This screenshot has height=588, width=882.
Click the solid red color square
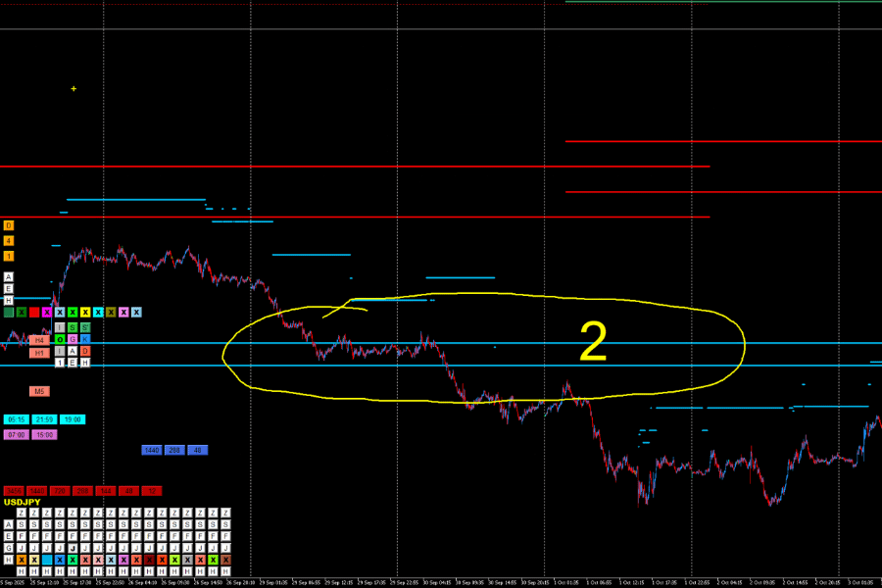[34, 313]
